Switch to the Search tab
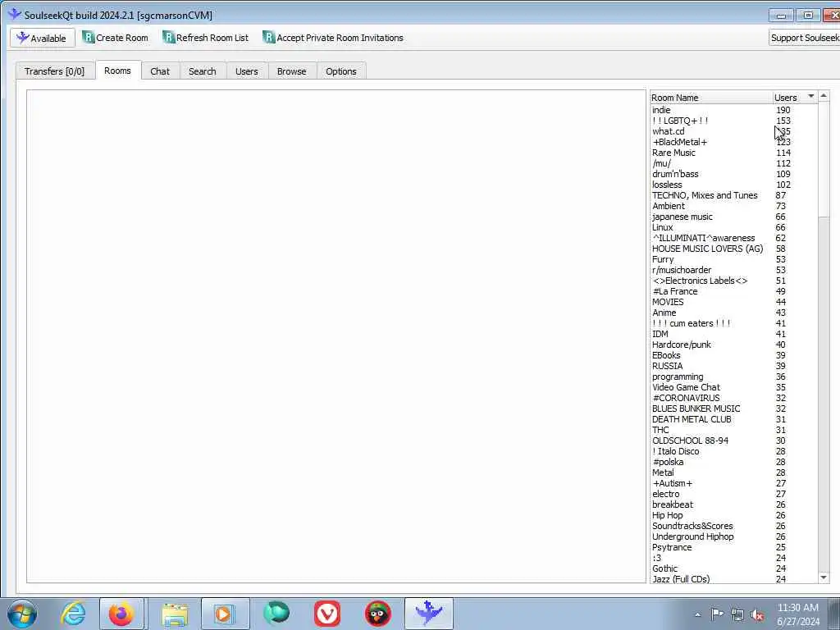Screen dimensions: 840x630 point(202,71)
